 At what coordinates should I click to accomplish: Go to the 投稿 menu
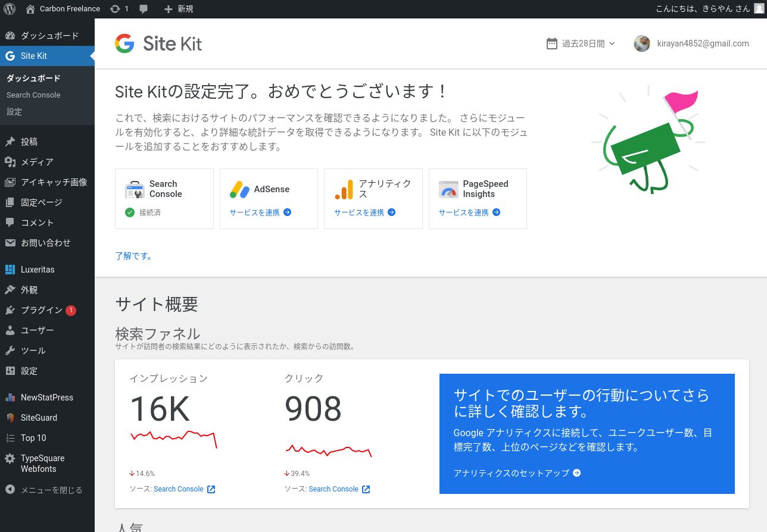(x=48, y=142)
